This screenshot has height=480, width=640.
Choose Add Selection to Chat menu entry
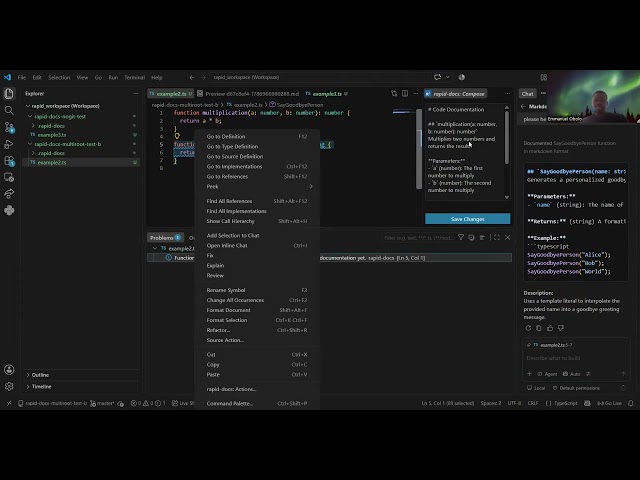(258, 235)
